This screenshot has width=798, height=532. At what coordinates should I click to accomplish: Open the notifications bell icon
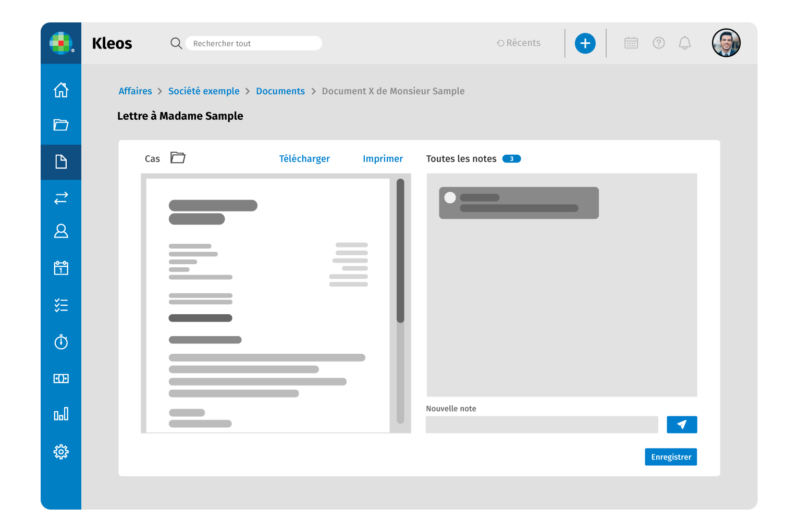click(x=684, y=43)
